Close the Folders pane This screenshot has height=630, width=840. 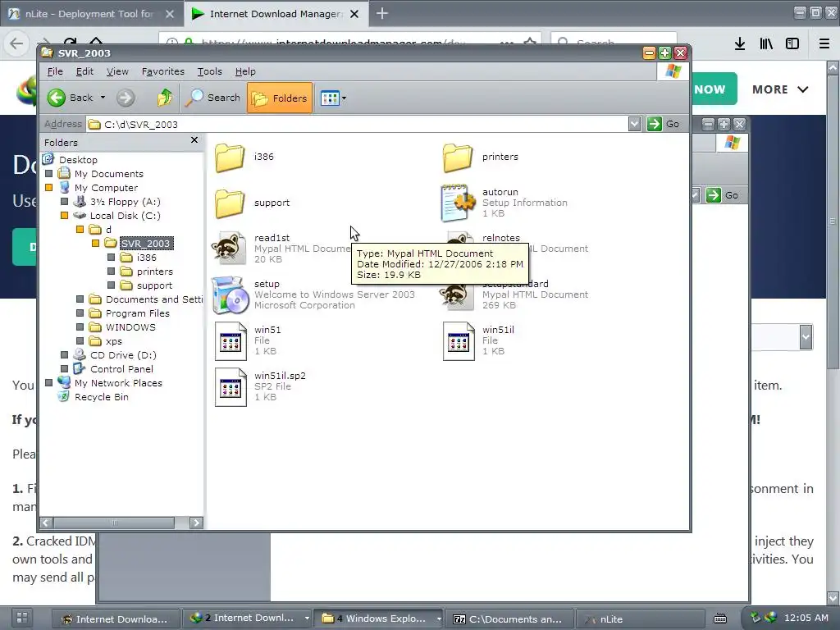point(194,139)
